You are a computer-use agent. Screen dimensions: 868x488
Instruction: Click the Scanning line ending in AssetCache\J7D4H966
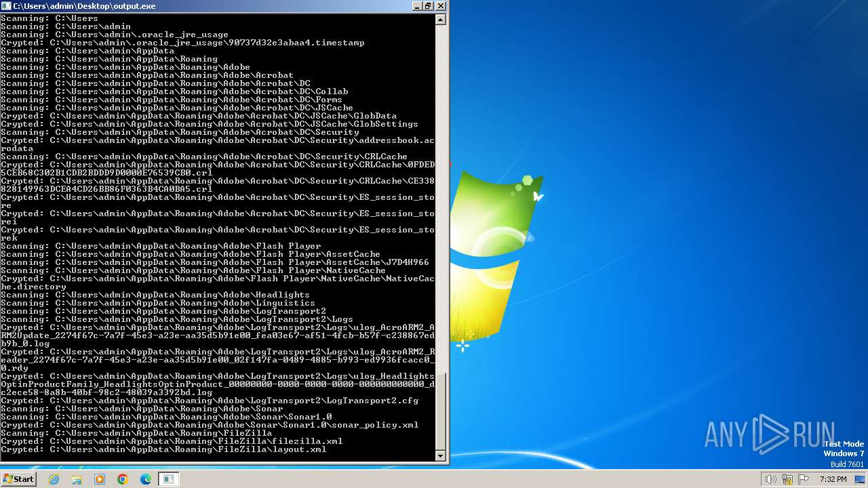point(215,262)
